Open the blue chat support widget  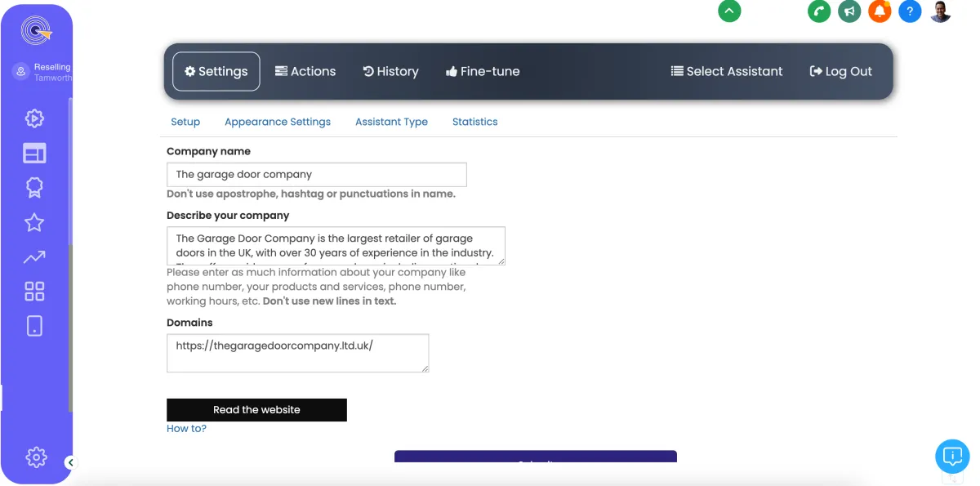952,456
